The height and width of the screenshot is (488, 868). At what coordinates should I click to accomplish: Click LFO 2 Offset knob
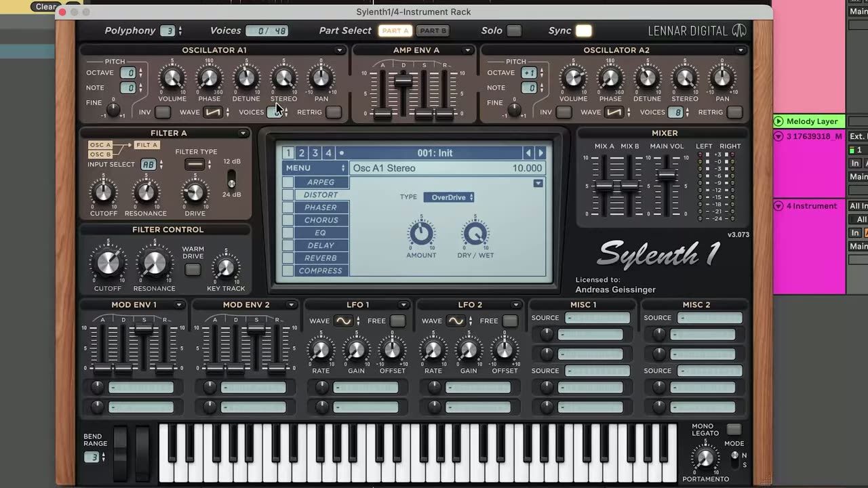[x=505, y=350]
